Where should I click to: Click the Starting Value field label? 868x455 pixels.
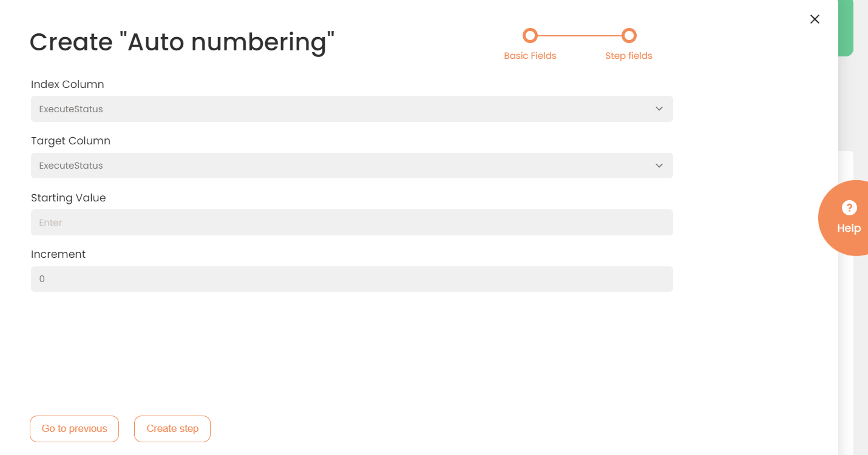[x=68, y=198]
